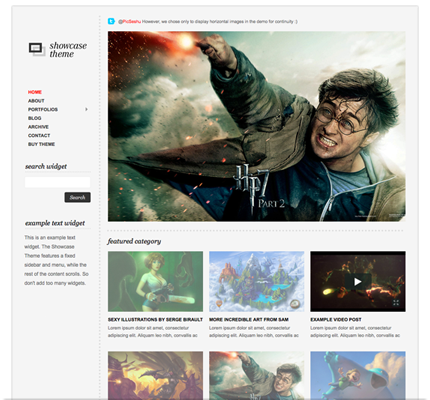Image resolution: width=430 pixels, height=400 pixels.
Task: Click the video fullscreen icon
Action: (396, 303)
